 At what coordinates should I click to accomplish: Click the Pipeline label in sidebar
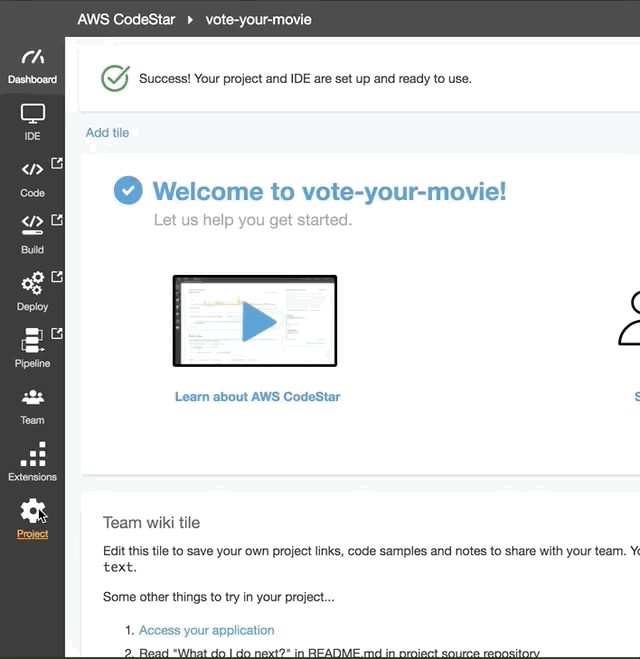pos(32,364)
